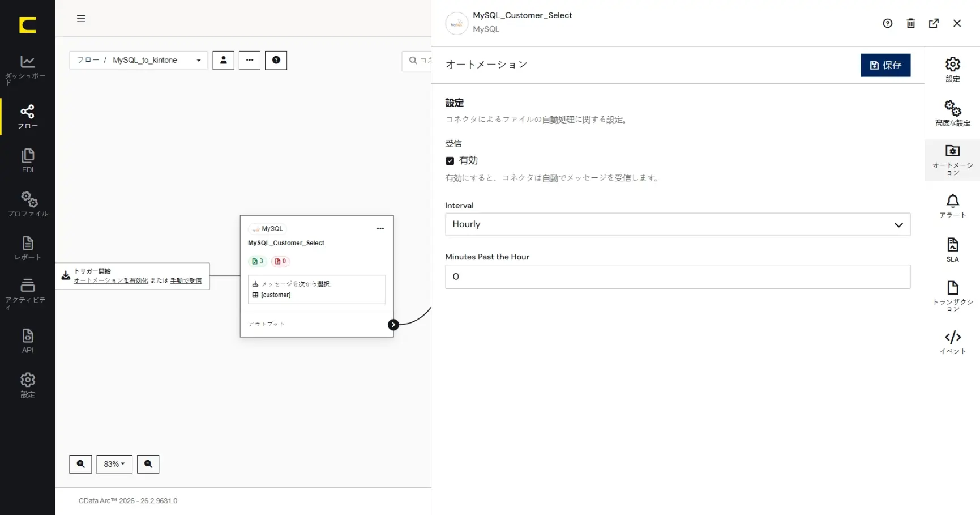Switch to the 高度な設定 tab
This screenshot has height=515, width=980.
953,113
